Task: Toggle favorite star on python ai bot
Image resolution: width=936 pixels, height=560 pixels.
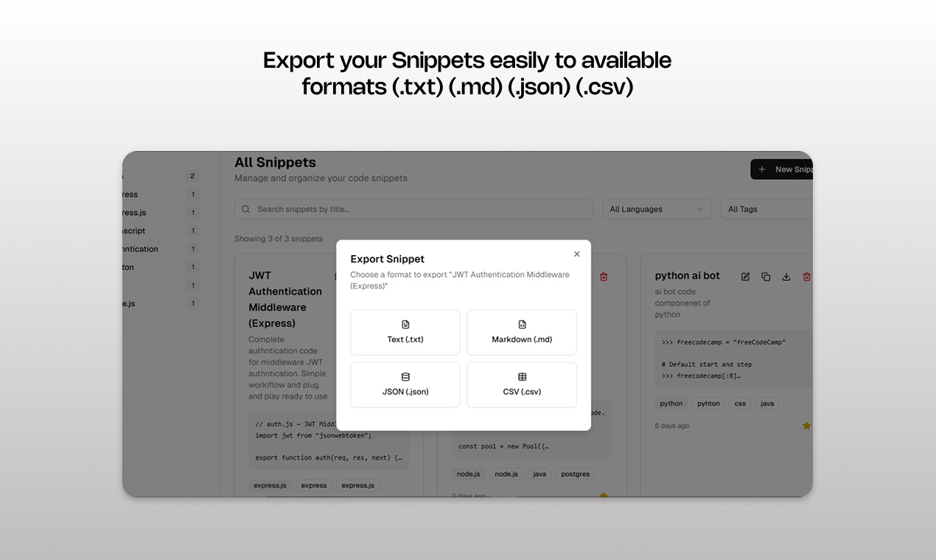Action: click(806, 426)
